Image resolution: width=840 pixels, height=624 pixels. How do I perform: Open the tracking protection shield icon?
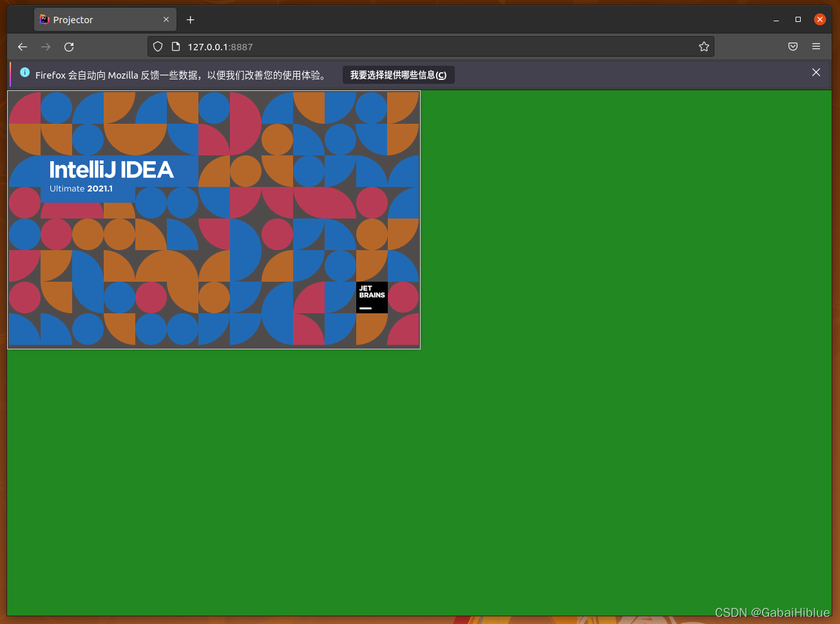pyautogui.click(x=158, y=46)
